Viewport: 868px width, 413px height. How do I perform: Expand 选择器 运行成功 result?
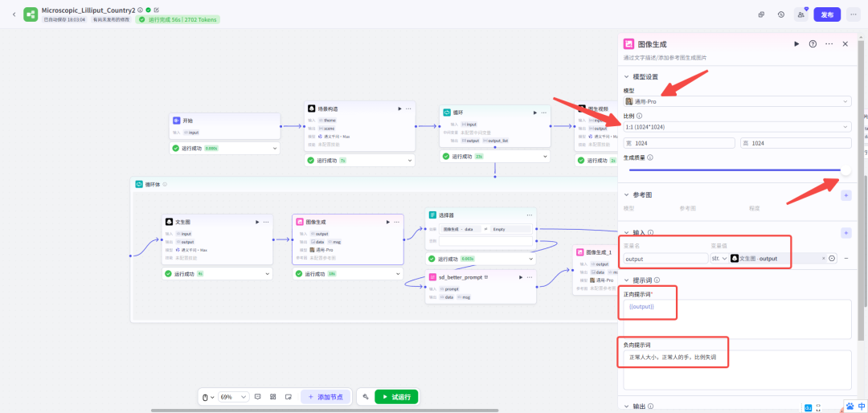(x=531, y=259)
